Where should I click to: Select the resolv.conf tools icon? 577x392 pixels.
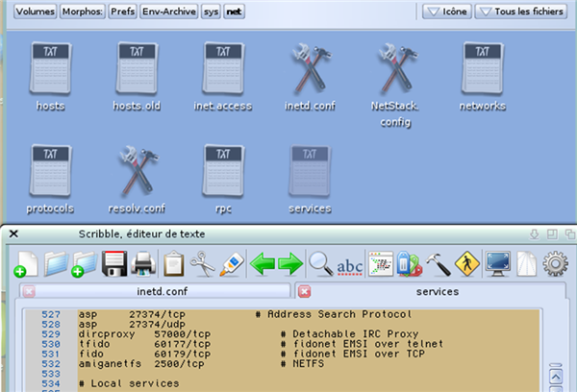(138, 171)
